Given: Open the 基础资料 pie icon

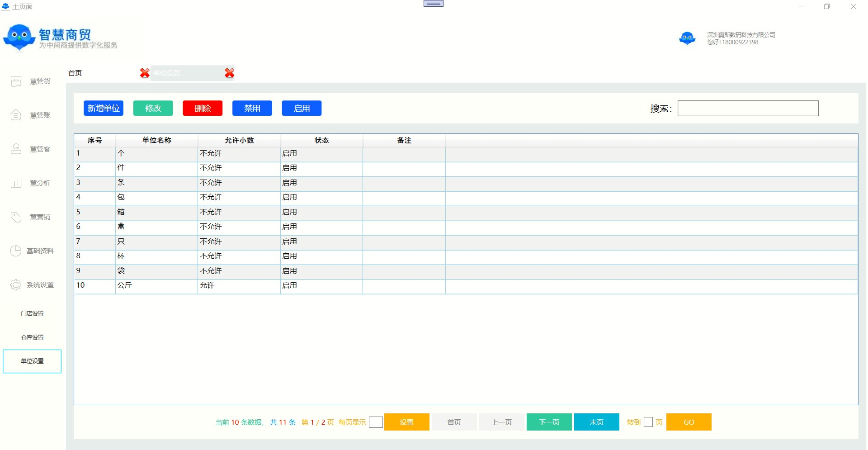Looking at the screenshot, I should coord(16,251).
